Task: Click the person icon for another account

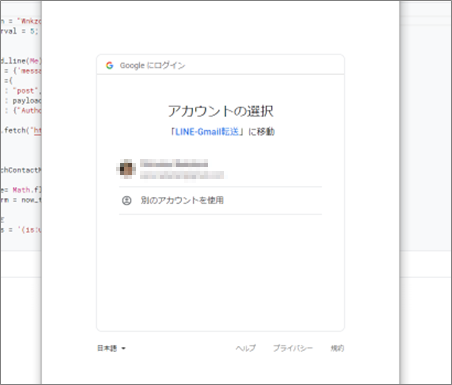Action: (x=126, y=200)
